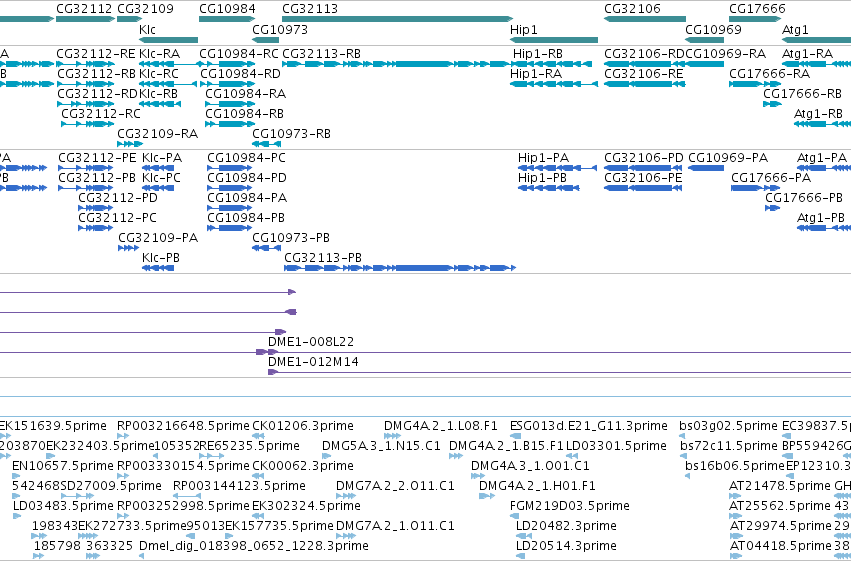
Task: Select transcript Klc-RC
Action: (158, 74)
